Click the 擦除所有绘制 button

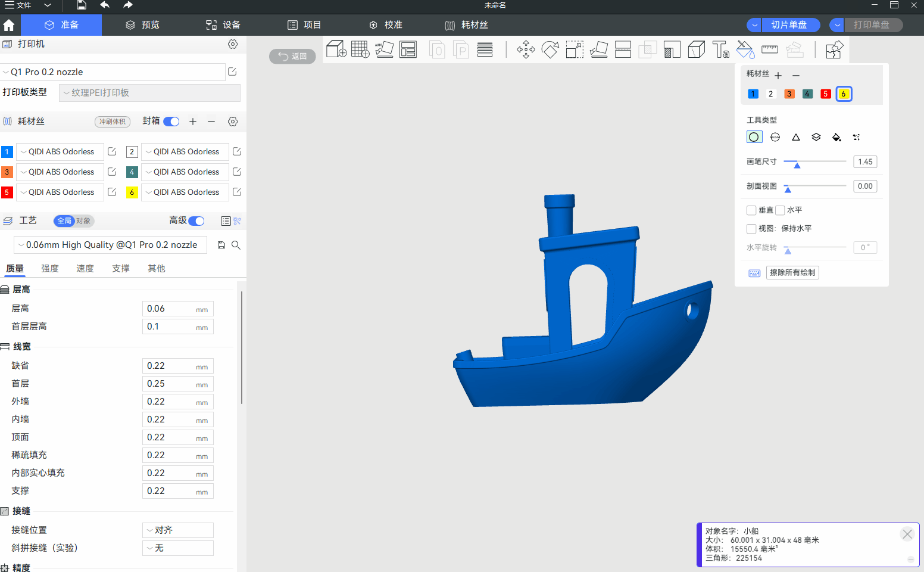click(x=792, y=272)
